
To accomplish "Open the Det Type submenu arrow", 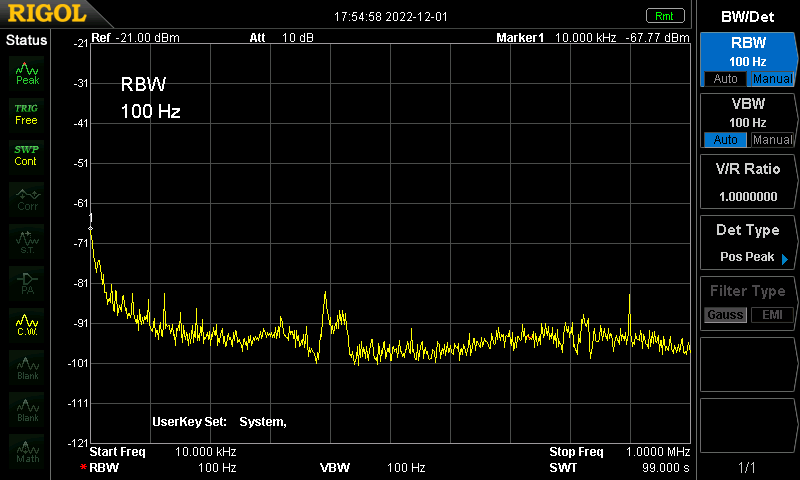I will [x=785, y=259].
